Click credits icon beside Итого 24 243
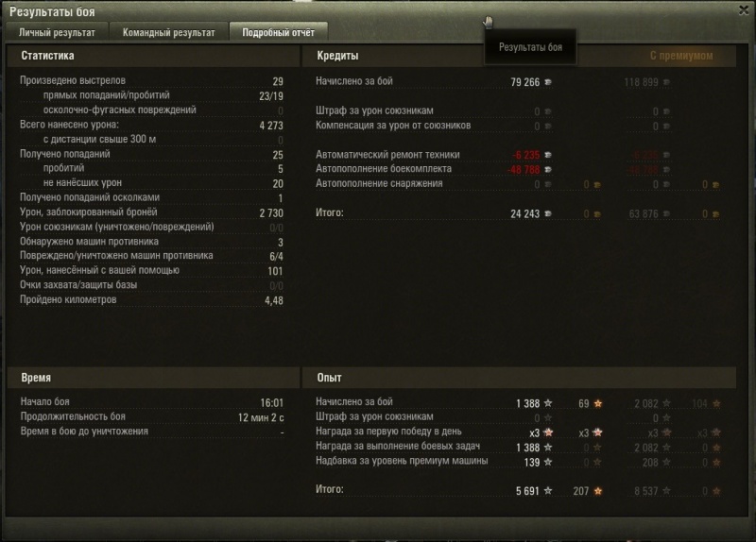Screen dimensions: 756x542 548,214
